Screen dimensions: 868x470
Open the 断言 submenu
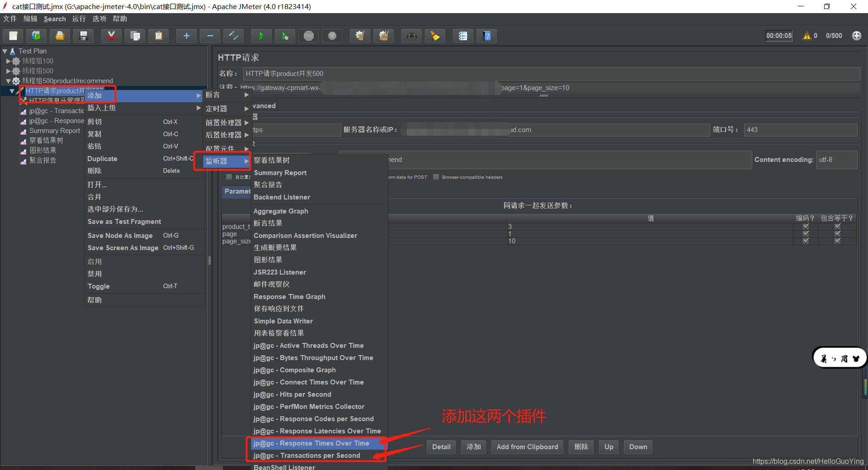click(226, 95)
